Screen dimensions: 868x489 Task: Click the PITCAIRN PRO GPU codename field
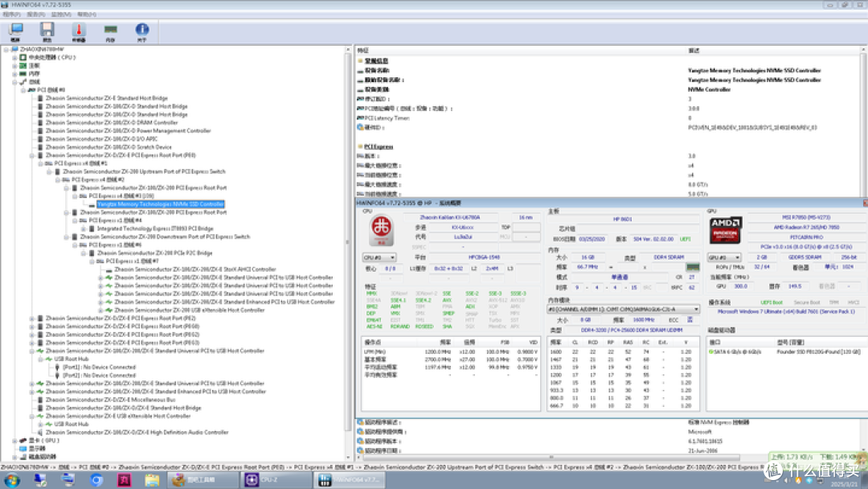click(806, 237)
